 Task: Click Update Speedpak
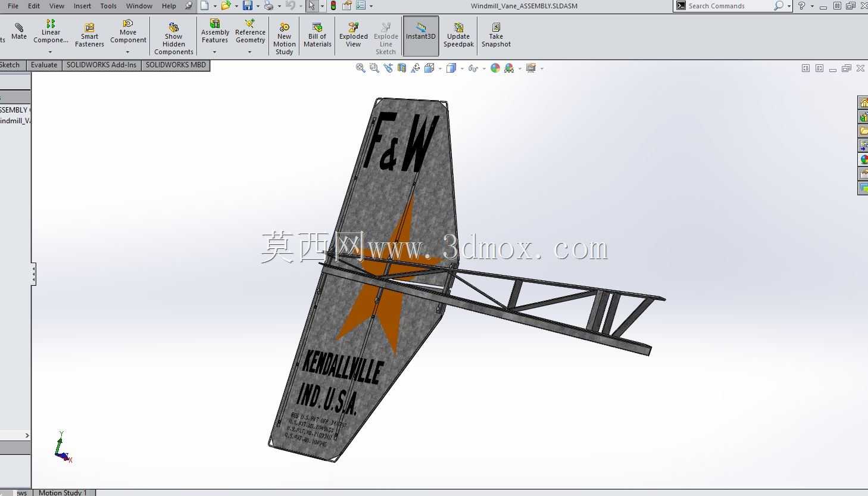[458, 36]
